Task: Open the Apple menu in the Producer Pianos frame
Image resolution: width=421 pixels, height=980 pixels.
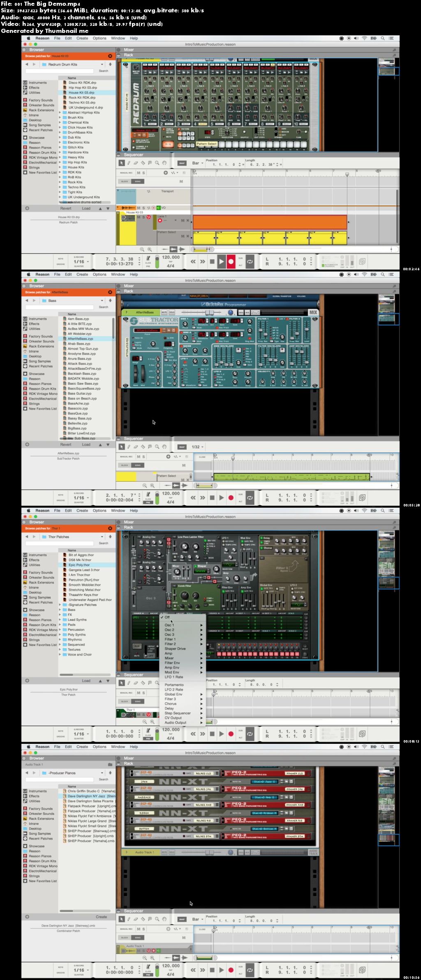Action: pos(29,747)
